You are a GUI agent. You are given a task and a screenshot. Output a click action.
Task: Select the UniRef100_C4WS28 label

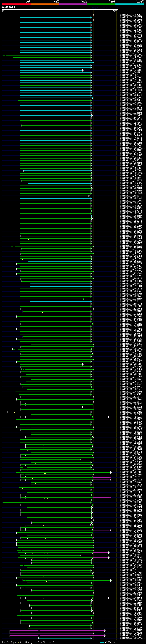(131, 45)
